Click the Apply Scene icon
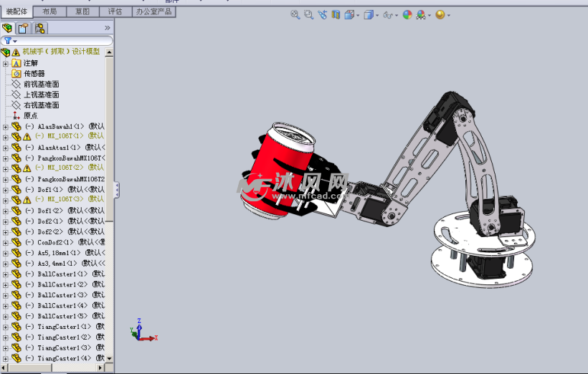This screenshot has height=374, width=588. [x=421, y=14]
